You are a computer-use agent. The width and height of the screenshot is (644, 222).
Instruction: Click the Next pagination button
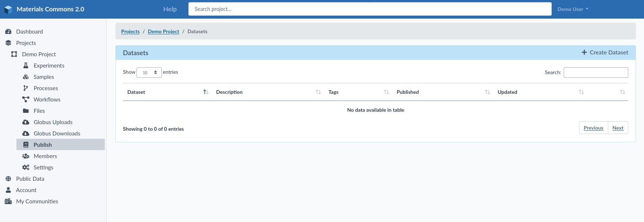(618, 128)
